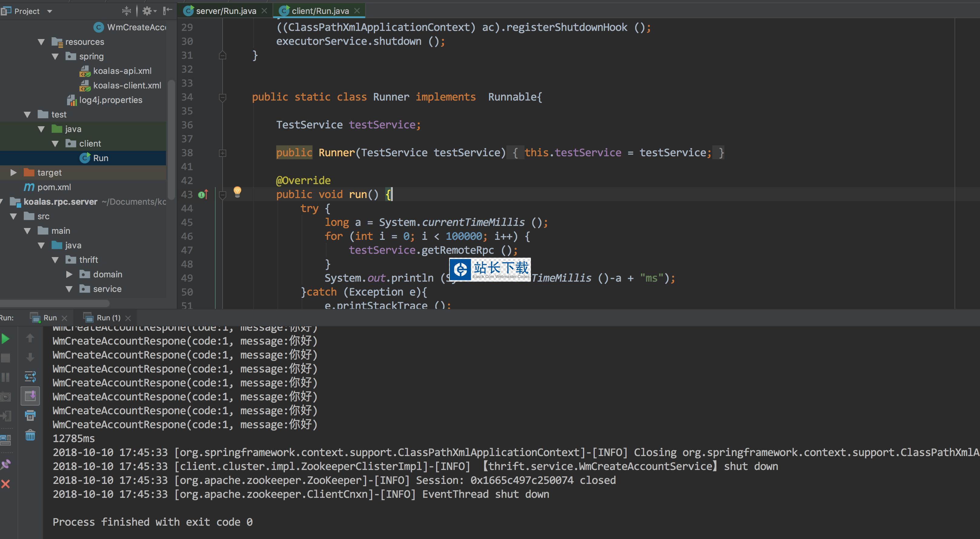Select pom.xml in project tree
The image size is (980, 539).
[x=54, y=187]
